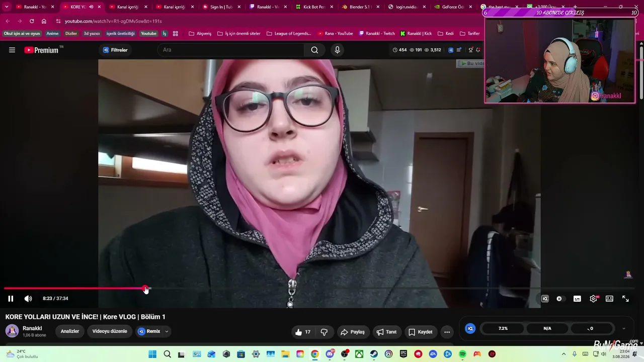Open Windows taskbar search
This screenshot has width=644, height=362.
click(x=167, y=354)
